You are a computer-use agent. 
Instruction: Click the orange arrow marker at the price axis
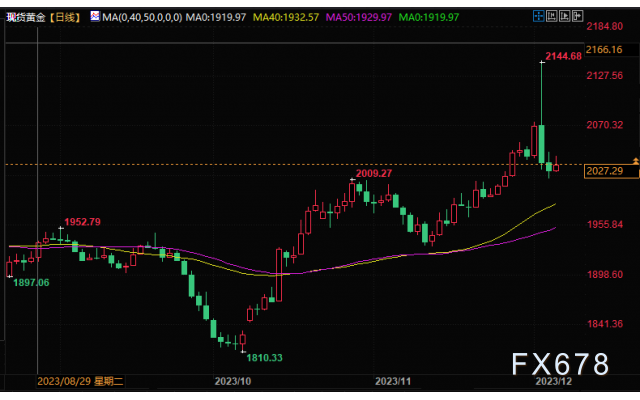[x=636, y=161]
